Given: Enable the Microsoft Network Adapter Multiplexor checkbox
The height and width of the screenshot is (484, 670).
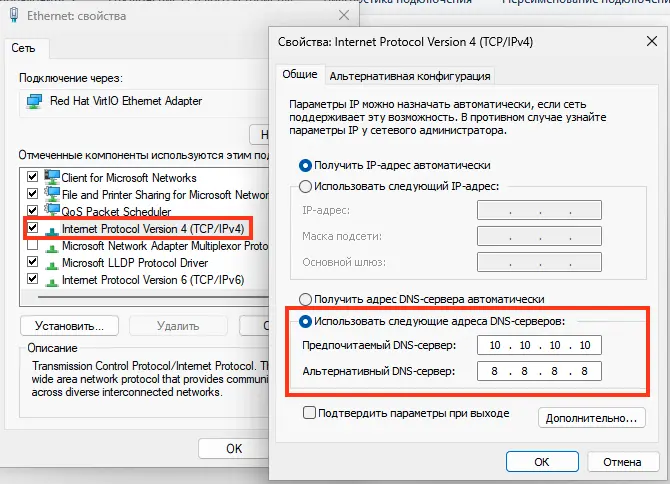Looking at the screenshot, I should click(x=32, y=245).
